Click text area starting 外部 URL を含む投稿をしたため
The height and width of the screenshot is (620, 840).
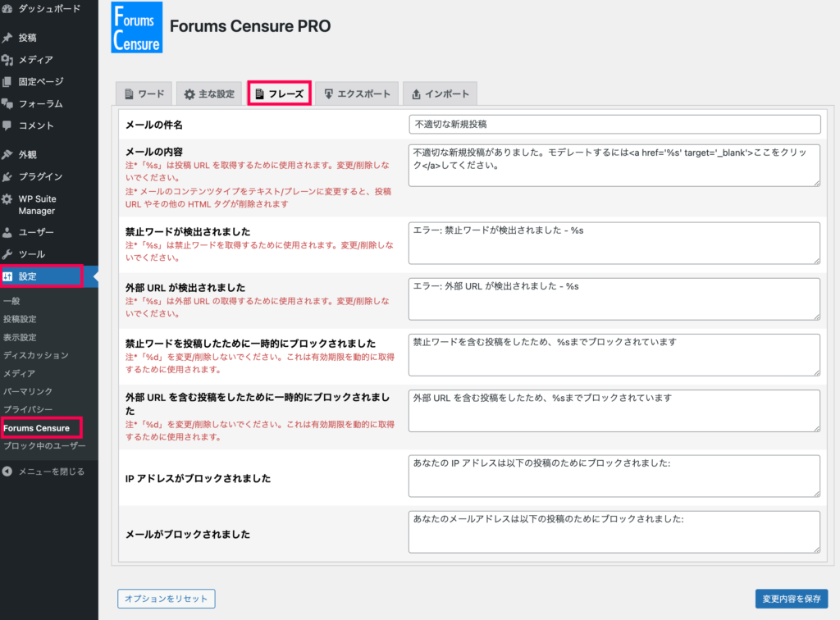coord(614,411)
